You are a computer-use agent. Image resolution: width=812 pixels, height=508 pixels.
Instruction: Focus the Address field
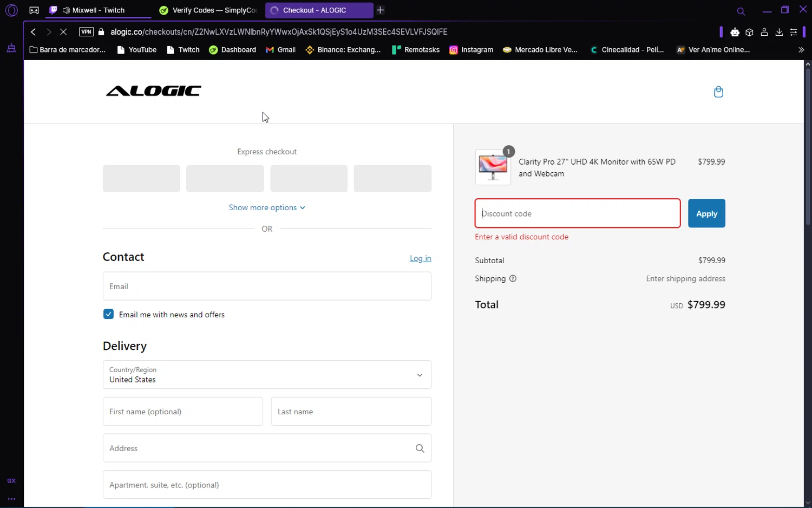pos(267,448)
